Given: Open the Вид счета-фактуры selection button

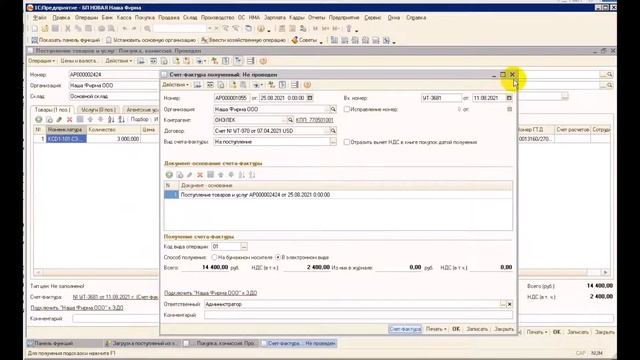Looking at the screenshot, I should [x=333, y=142].
